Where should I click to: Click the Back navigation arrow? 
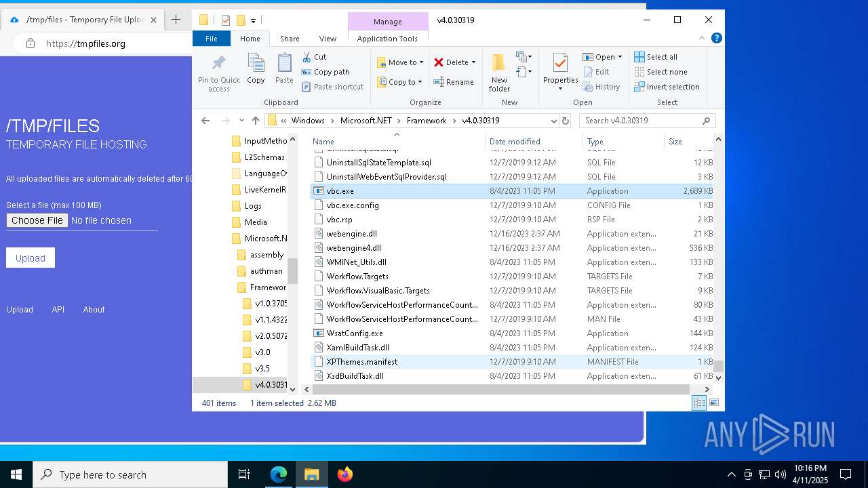pyautogui.click(x=205, y=121)
